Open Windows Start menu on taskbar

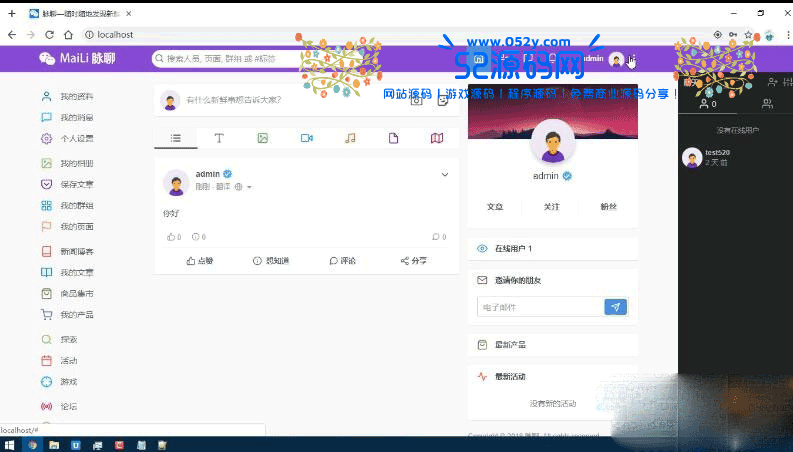(x=9, y=444)
